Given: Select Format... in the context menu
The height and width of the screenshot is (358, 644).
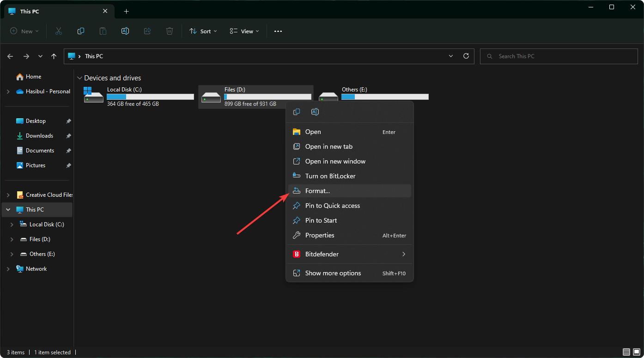Looking at the screenshot, I should click(x=350, y=191).
